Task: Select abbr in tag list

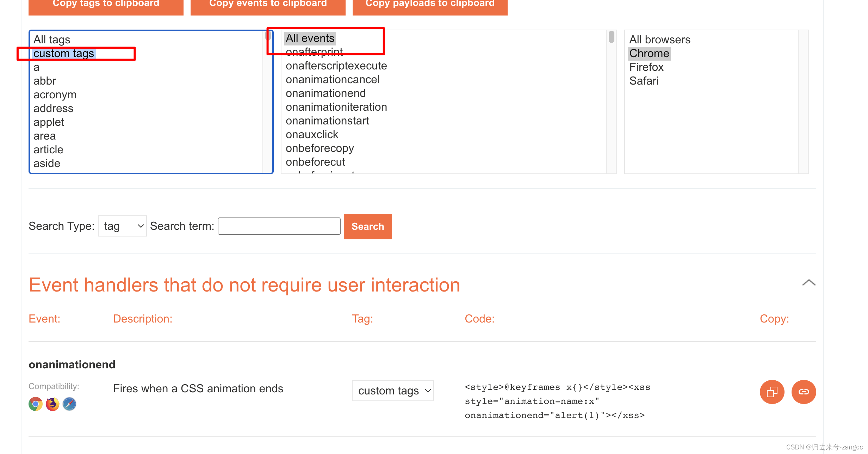Action: pyautogui.click(x=45, y=81)
